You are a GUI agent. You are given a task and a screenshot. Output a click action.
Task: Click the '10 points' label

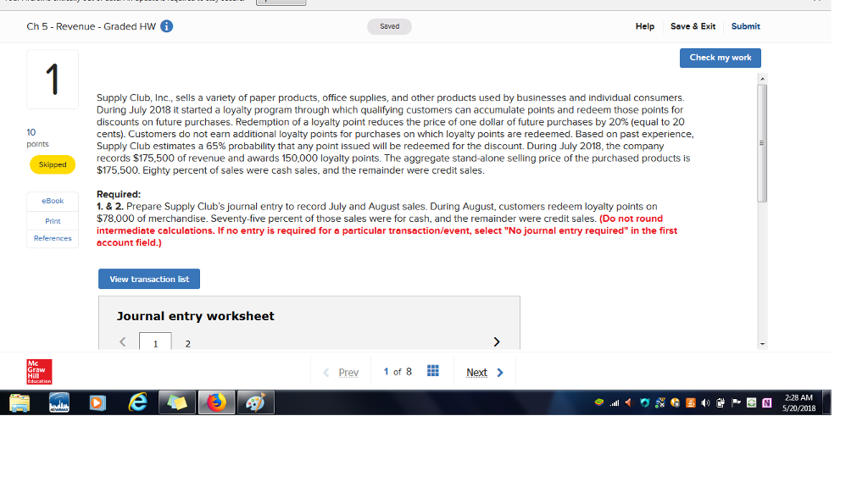[x=37, y=138]
